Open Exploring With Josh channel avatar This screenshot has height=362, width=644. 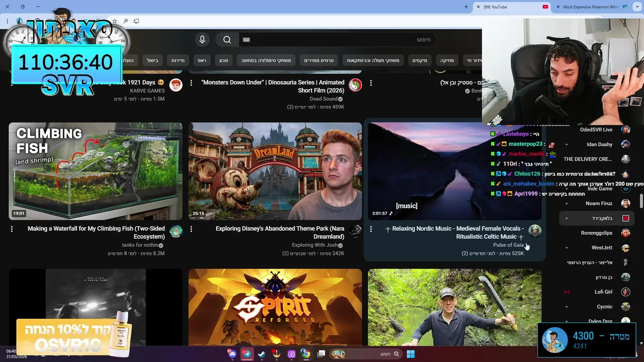tap(355, 231)
